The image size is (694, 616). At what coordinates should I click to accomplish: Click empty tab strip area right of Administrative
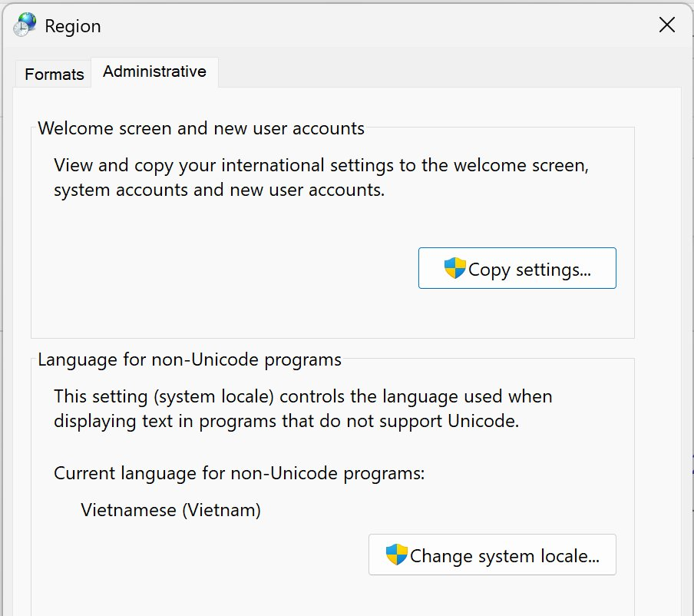point(447,71)
